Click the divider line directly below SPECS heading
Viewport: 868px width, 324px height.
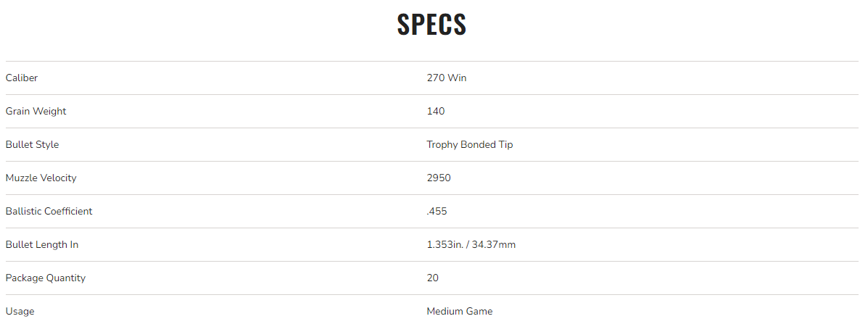point(431,61)
